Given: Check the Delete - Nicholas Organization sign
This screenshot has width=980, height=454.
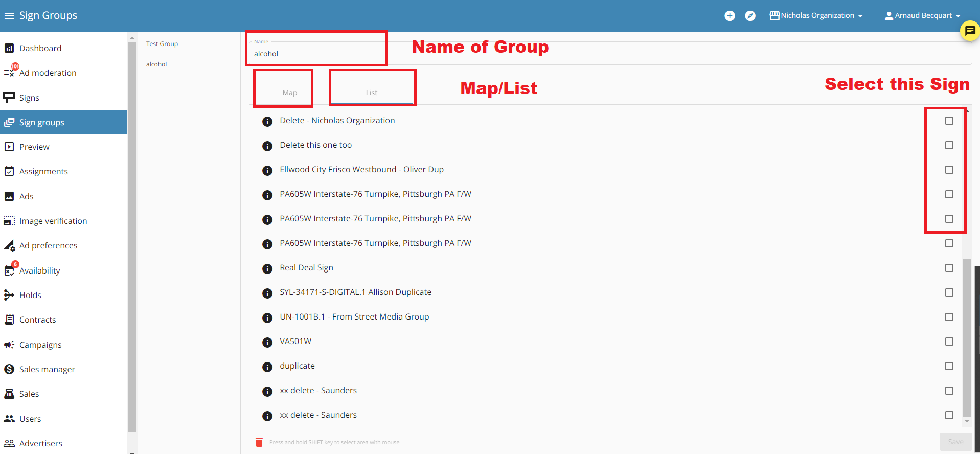Looking at the screenshot, I should click(949, 121).
